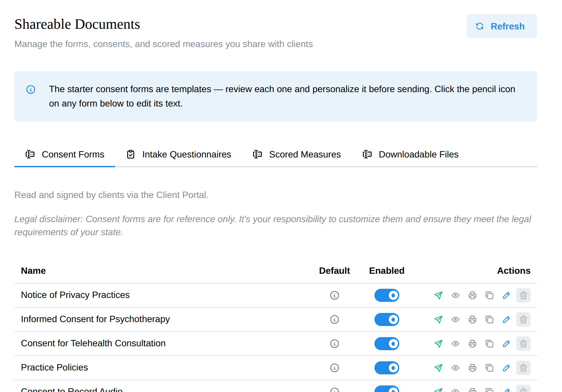Print Informed Consent for Psychotherapy
Screen dimensions: 562x392
[472, 319]
